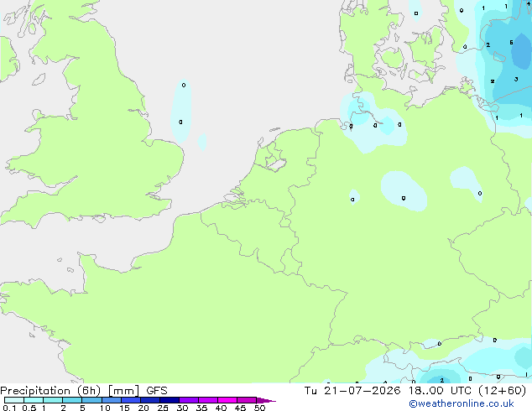Pick the 15–20 mm legend swatch

[131, 400]
